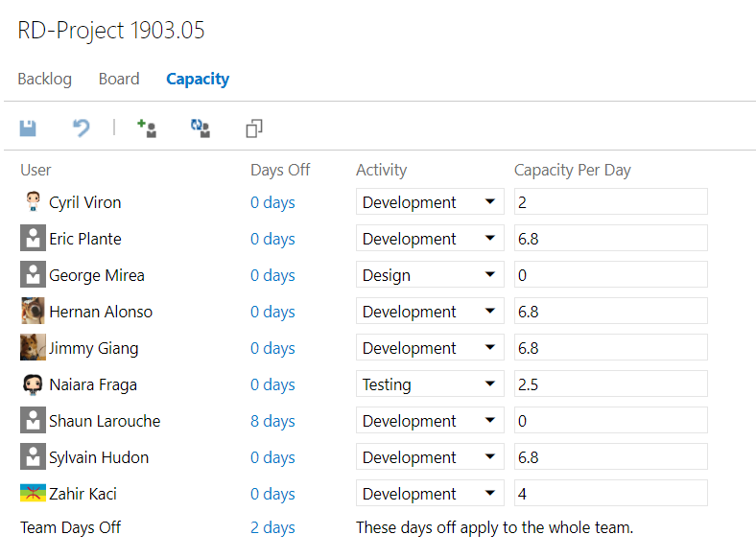Click the Undo changes icon
756x558 pixels.
click(82, 128)
